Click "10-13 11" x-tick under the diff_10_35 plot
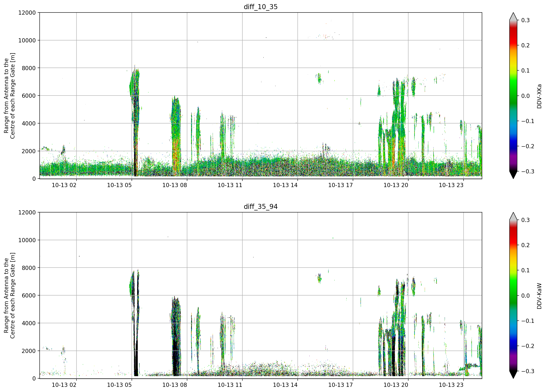Screen dimensions: 546x392 [x=230, y=185]
